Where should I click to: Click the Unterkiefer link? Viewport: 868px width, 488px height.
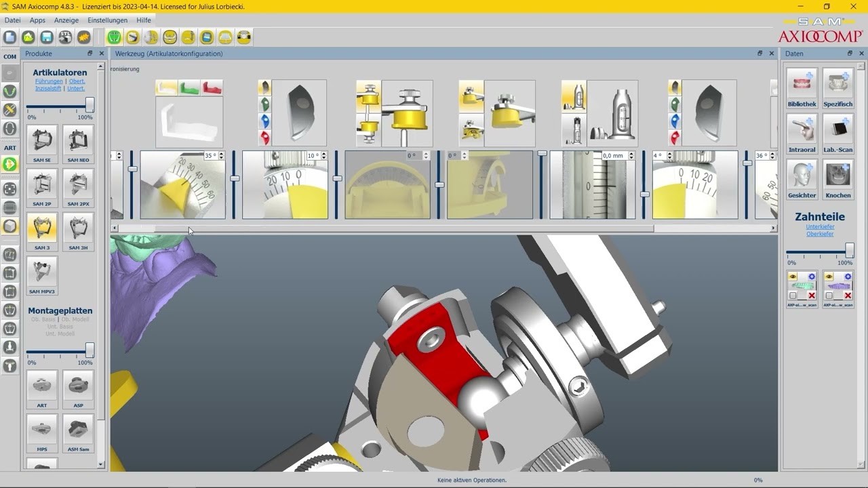coord(820,227)
